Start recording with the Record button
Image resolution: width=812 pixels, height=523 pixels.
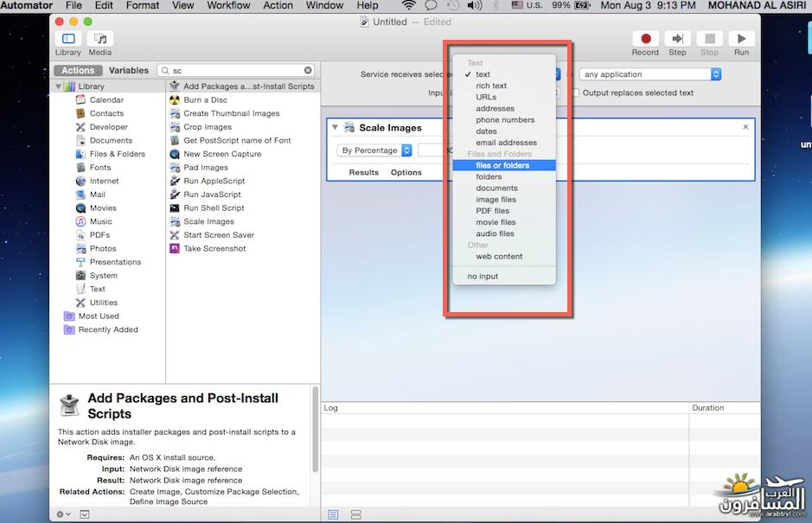645,39
